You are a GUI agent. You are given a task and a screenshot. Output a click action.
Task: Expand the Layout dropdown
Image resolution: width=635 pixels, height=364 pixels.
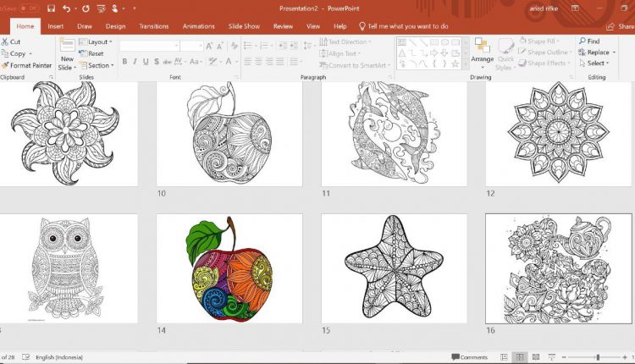point(98,41)
